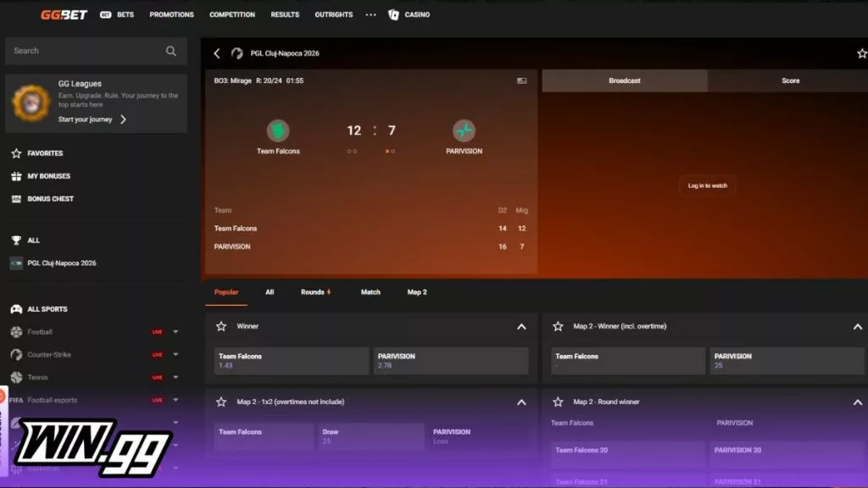Viewport: 868px width, 488px height.
Task: Open the Outrights menu
Action: 334,15
